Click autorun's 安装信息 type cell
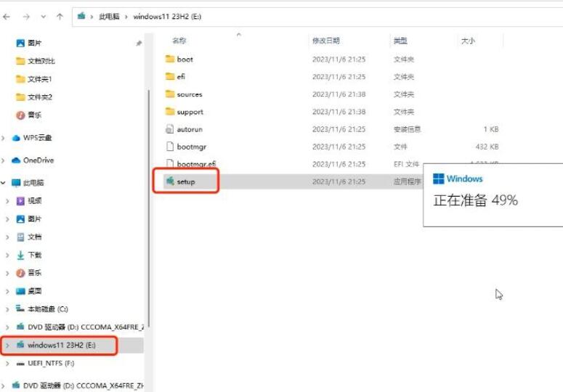 click(407, 129)
